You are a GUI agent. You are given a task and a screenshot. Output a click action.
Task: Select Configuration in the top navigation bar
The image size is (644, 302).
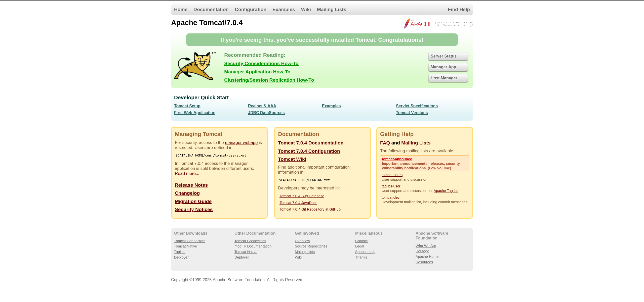pos(250,10)
